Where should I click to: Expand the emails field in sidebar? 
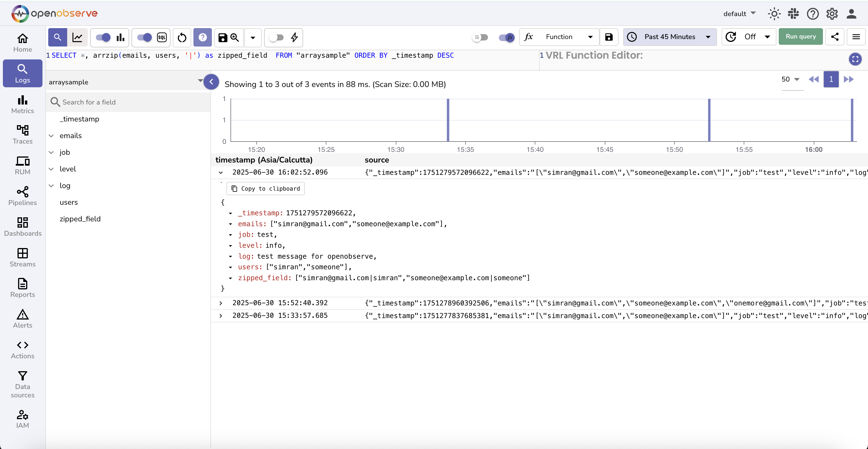[x=51, y=136]
